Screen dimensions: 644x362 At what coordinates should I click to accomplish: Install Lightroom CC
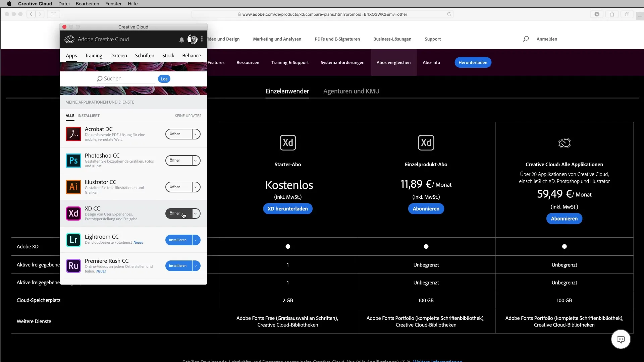(x=178, y=240)
